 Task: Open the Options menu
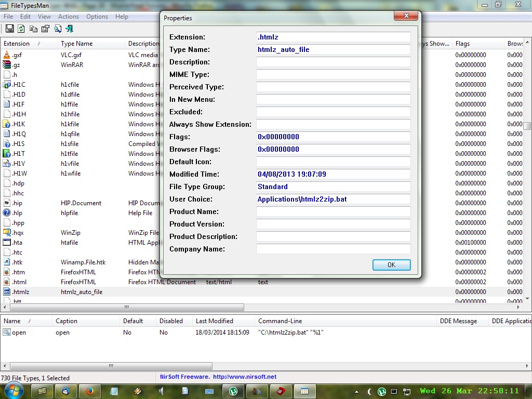click(x=97, y=17)
